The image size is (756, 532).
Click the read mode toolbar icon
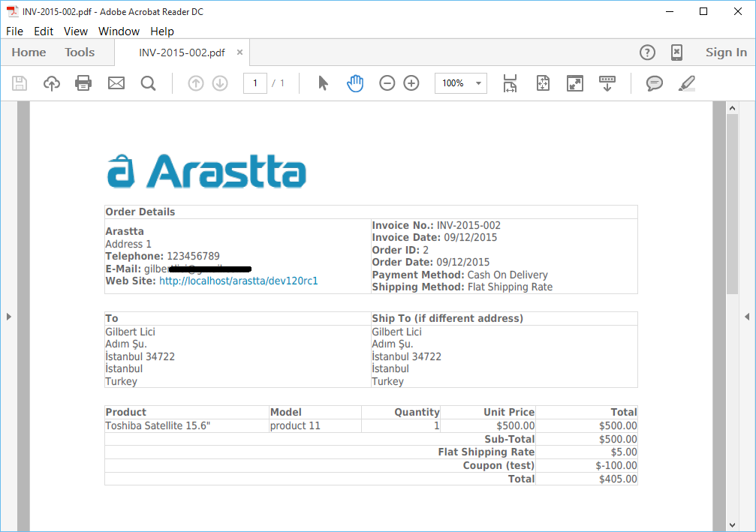[607, 83]
